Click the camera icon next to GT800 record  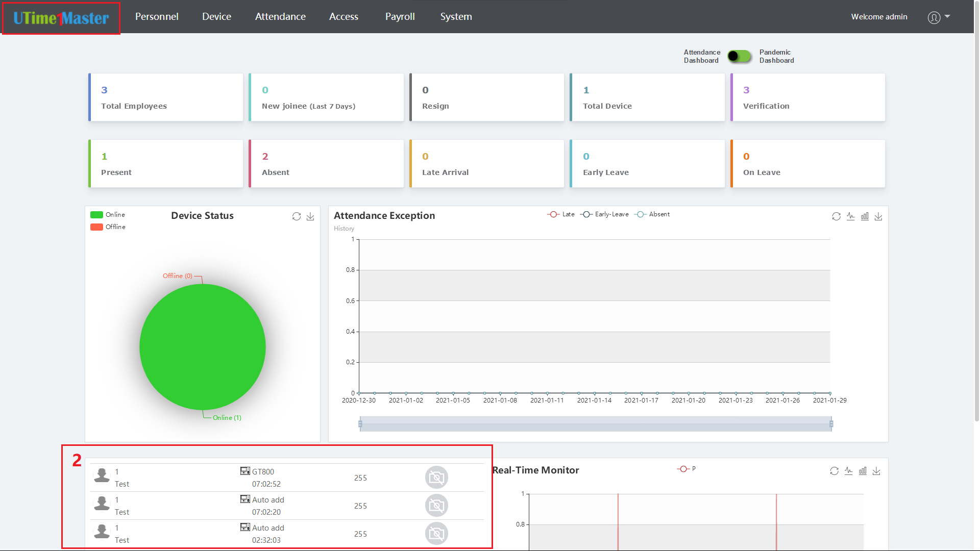coord(436,477)
